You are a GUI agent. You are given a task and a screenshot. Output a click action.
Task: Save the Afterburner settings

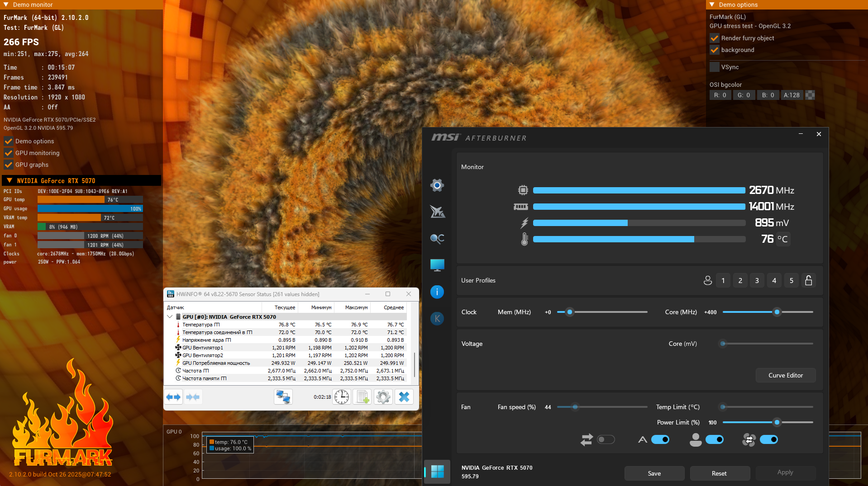pos(654,473)
